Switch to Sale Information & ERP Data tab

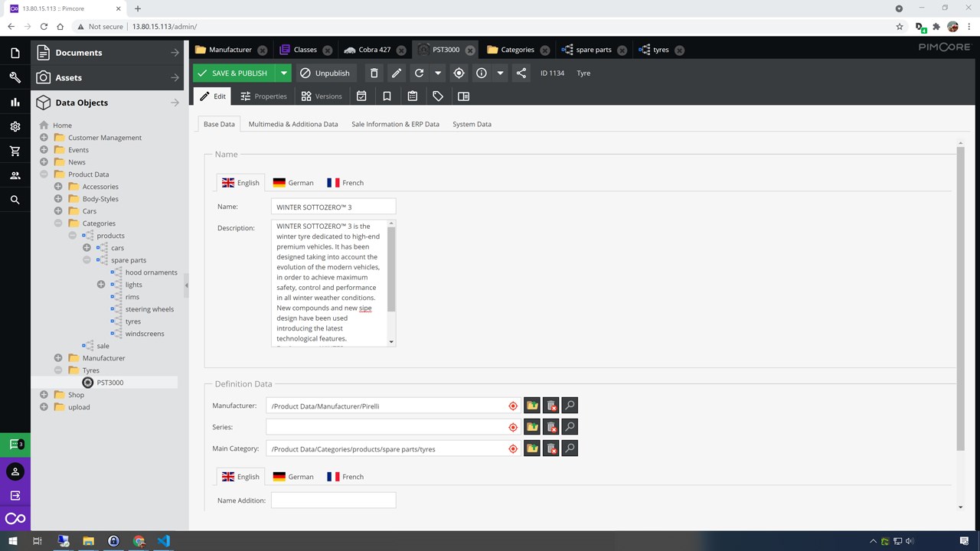(x=395, y=124)
